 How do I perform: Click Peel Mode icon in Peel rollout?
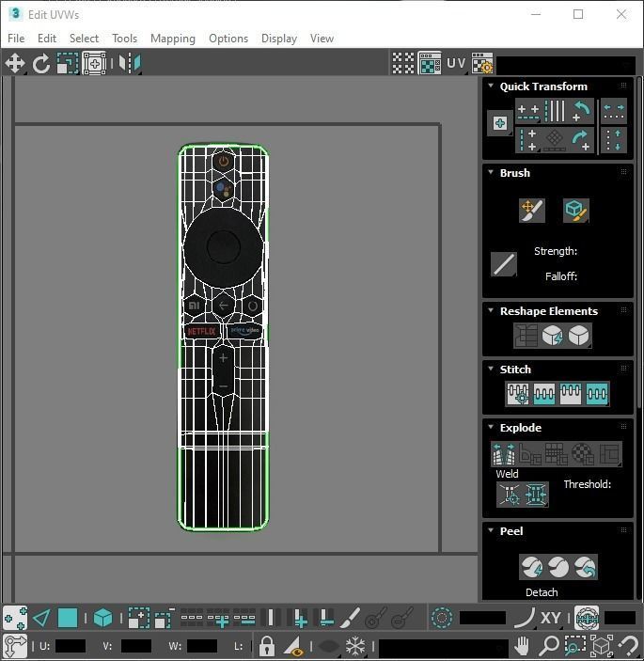coord(558,567)
